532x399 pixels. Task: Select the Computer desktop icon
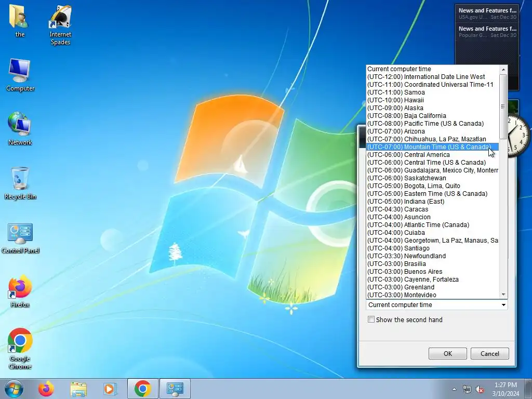20,75
